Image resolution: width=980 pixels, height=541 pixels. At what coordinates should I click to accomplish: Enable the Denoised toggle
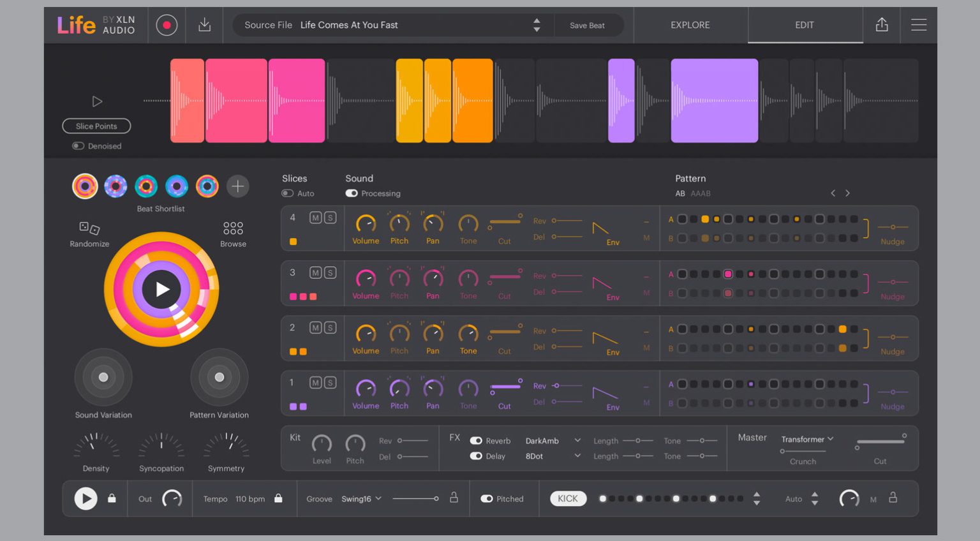pyautogui.click(x=78, y=146)
